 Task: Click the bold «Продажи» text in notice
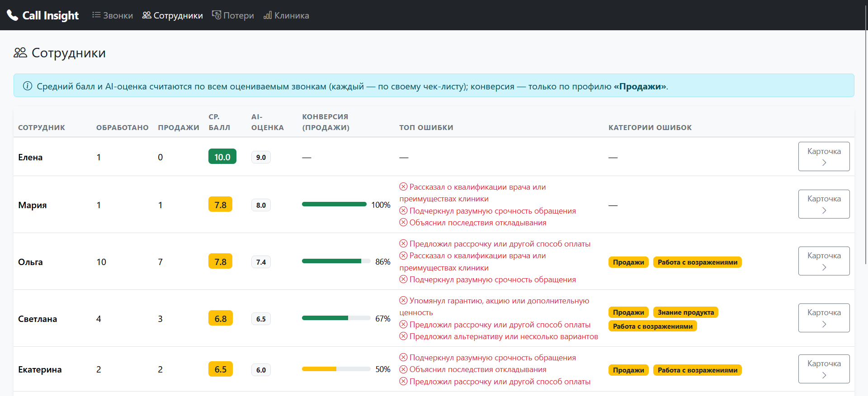(640, 86)
